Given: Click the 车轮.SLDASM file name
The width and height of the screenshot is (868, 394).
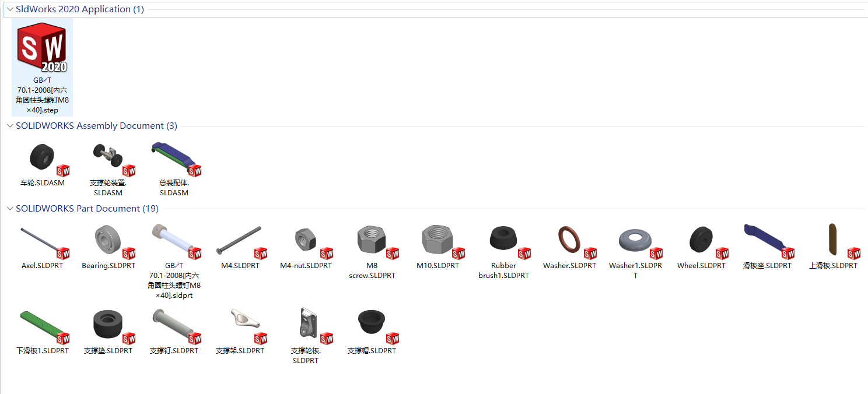Looking at the screenshot, I should coord(43,183).
